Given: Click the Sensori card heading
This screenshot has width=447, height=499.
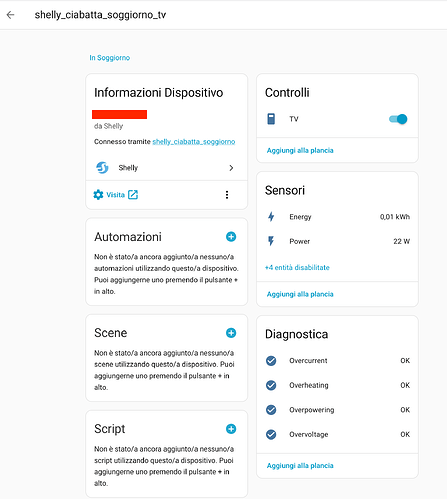Looking at the screenshot, I should point(285,190).
